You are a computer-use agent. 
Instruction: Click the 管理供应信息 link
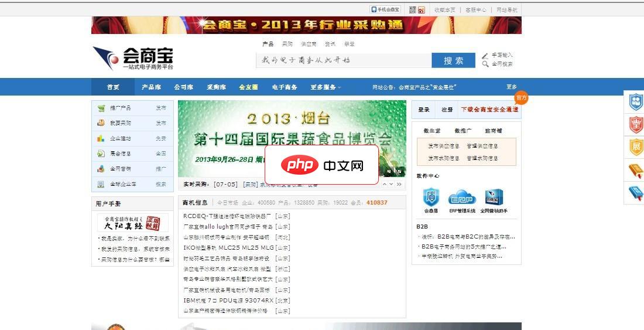(482, 146)
